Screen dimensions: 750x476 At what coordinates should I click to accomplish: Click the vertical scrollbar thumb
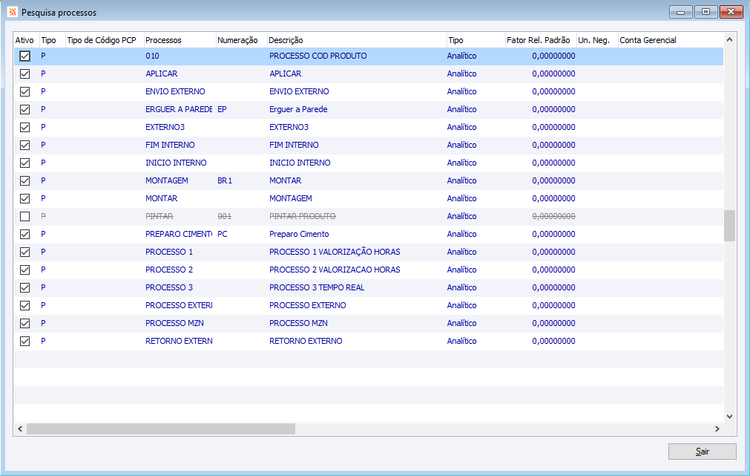[729, 226]
